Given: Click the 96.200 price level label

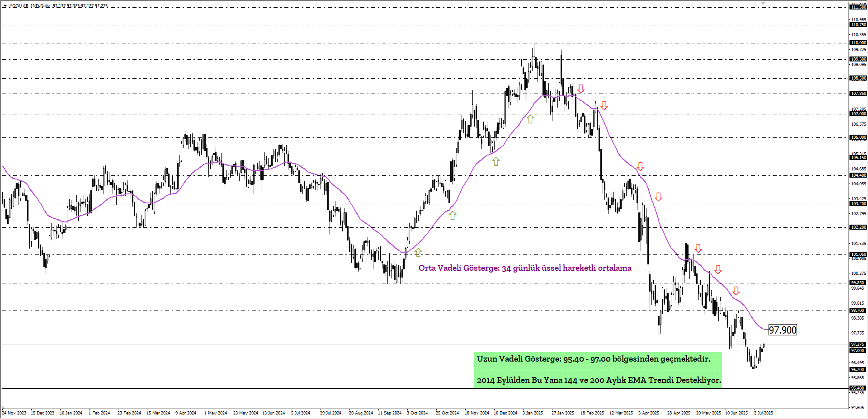Looking at the screenshot, I should pos(859,370).
